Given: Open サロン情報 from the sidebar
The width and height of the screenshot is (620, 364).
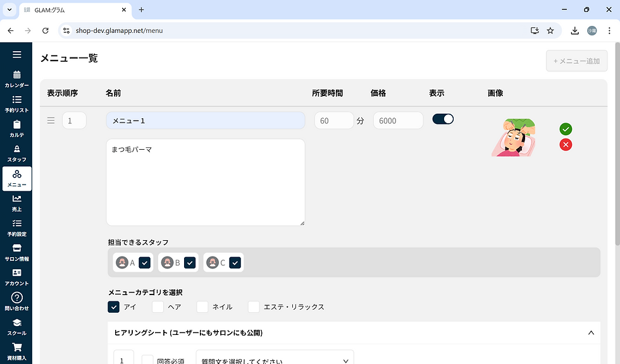Looking at the screenshot, I should point(16,253).
